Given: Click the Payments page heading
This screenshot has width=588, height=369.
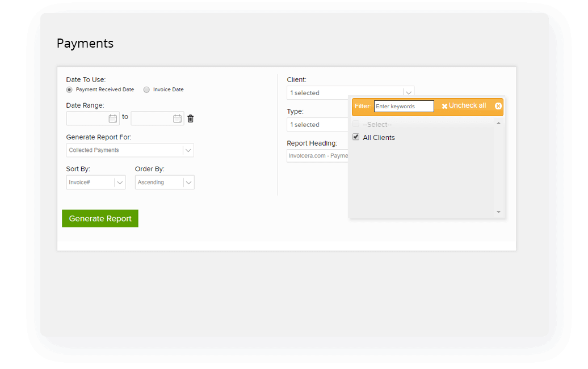Looking at the screenshot, I should [85, 43].
